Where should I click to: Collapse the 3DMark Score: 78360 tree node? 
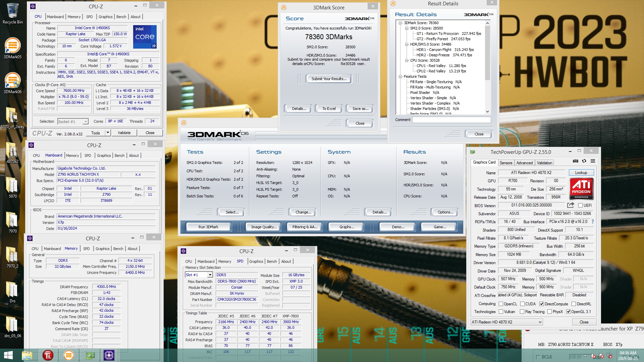[400, 23]
